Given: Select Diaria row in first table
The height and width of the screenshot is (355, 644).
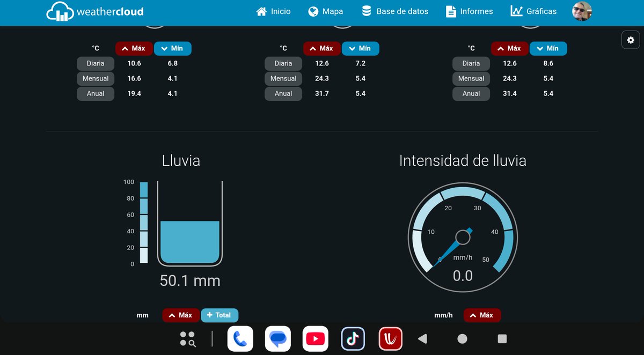Looking at the screenshot, I should click(96, 63).
